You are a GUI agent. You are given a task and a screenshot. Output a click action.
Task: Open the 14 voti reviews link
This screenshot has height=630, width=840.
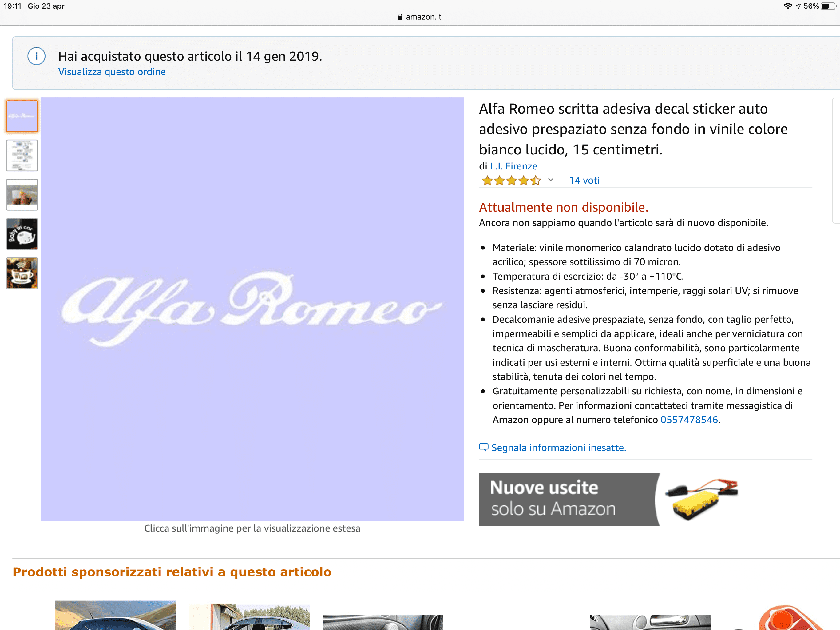[x=584, y=181]
